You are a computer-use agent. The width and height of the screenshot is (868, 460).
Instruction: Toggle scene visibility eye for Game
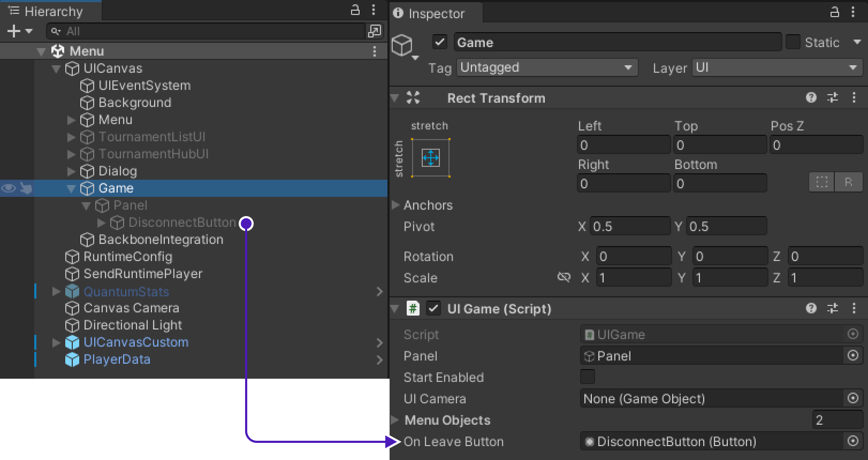pos(9,188)
